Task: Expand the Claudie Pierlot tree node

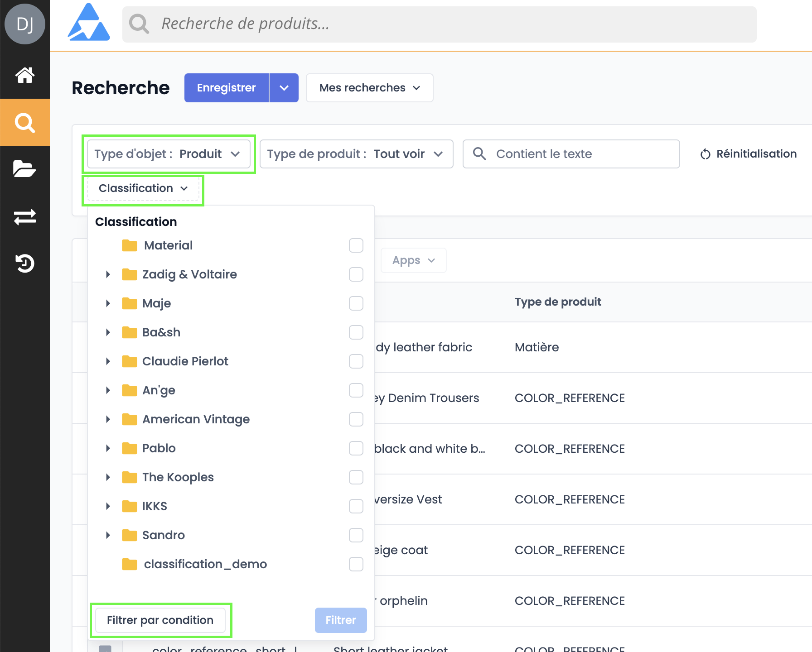Action: point(108,361)
